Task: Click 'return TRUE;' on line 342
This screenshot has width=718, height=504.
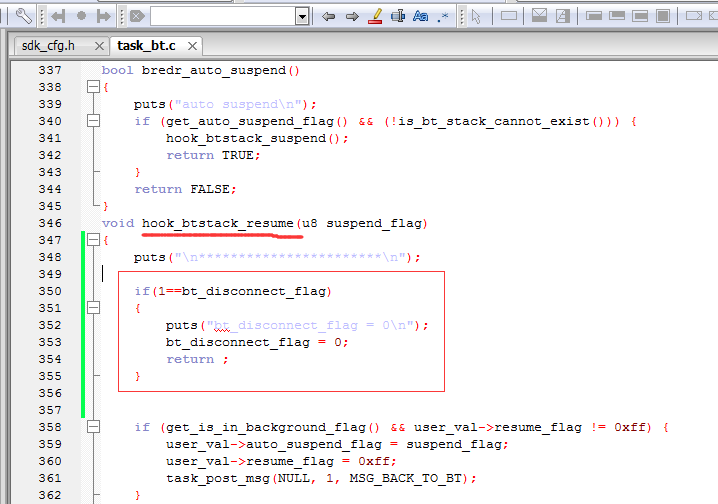Action: 213,155
